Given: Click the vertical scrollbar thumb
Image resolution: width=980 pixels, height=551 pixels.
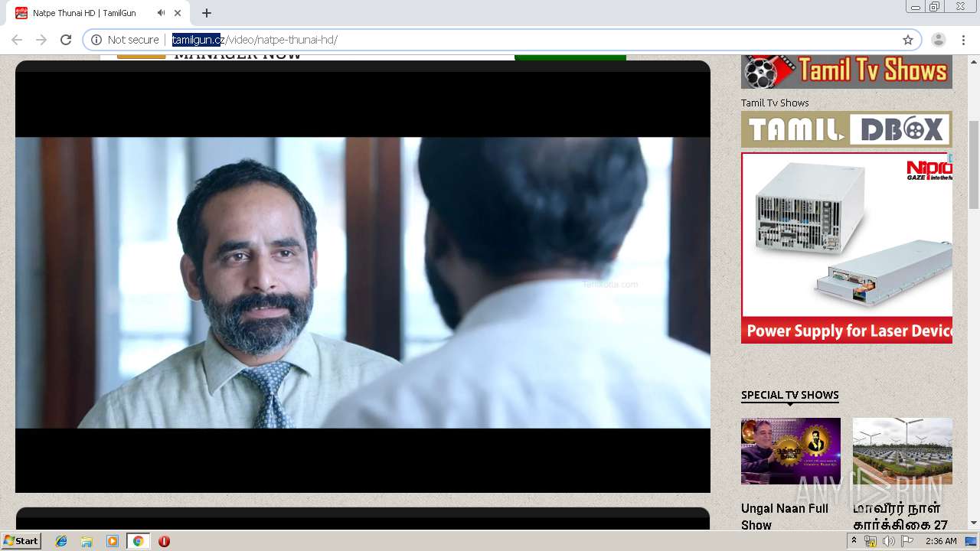Looking at the screenshot, I should 974,165.
